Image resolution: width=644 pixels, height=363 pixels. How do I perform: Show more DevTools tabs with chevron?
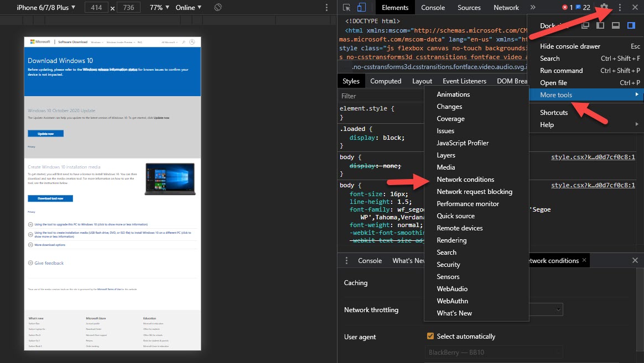coord(533,8)
